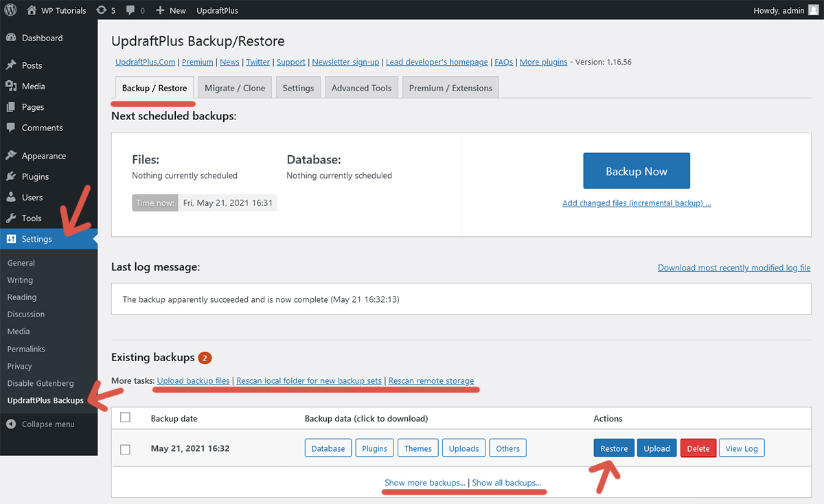The height and width of the screenshot is (504, 824).
Task: Open the Support link
Action: 291,62
